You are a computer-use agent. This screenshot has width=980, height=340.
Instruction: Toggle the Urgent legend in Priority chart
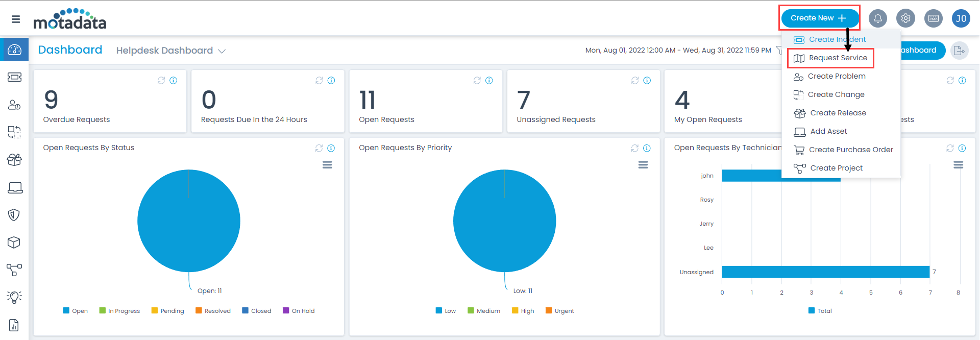559,311
